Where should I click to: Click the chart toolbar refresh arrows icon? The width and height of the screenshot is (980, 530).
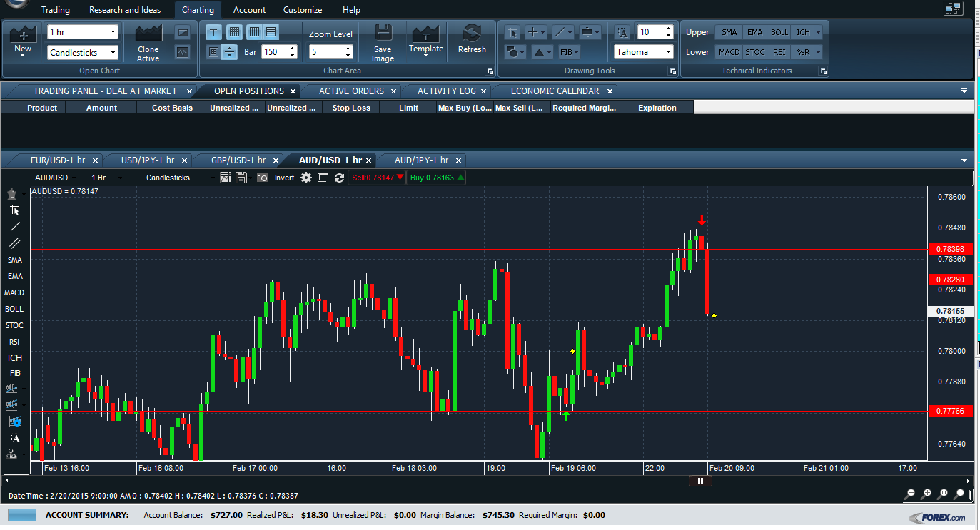339,178
